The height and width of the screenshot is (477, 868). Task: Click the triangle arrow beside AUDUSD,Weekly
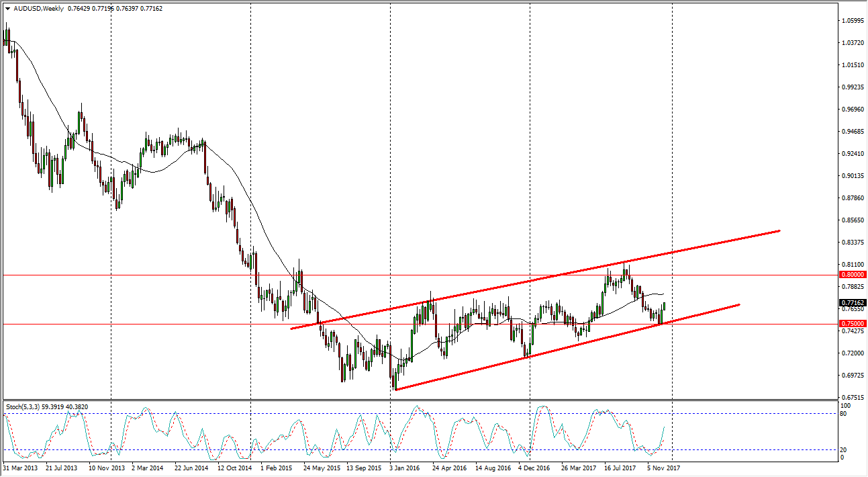[7, 9]
